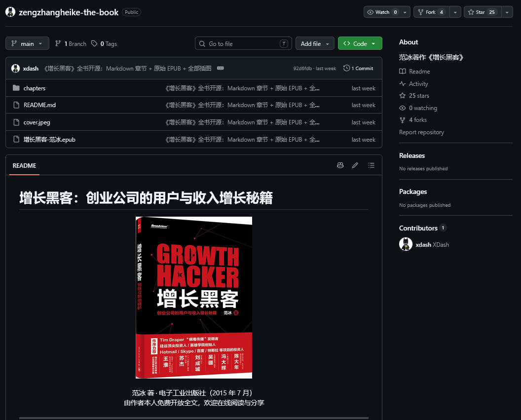
Task: Open the commit message in the epub row
Action: [x=242, y=140]
